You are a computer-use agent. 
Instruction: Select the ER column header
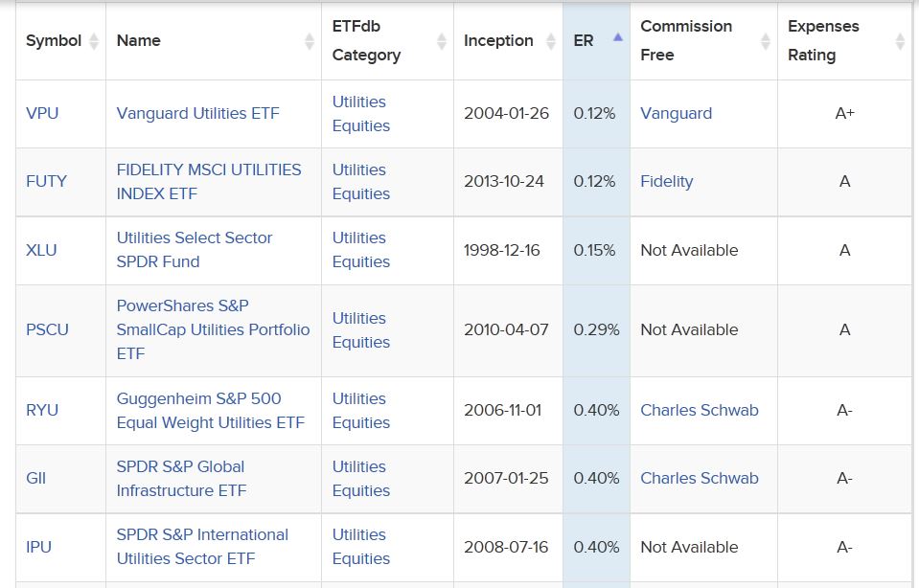[585, 40]
